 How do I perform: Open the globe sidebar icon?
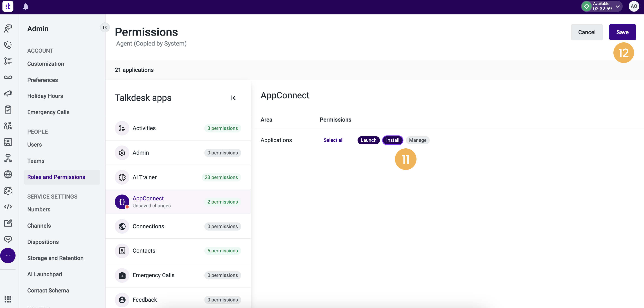(x=8, y=174)
